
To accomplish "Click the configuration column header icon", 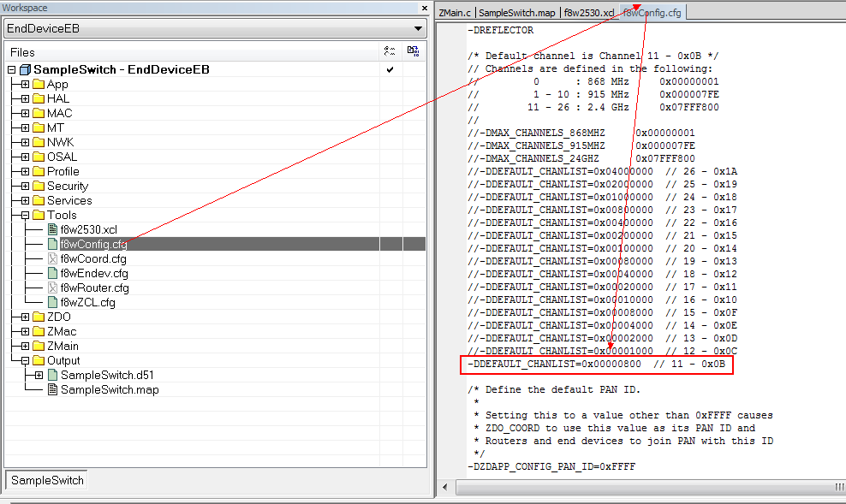I will click(390, 51).
